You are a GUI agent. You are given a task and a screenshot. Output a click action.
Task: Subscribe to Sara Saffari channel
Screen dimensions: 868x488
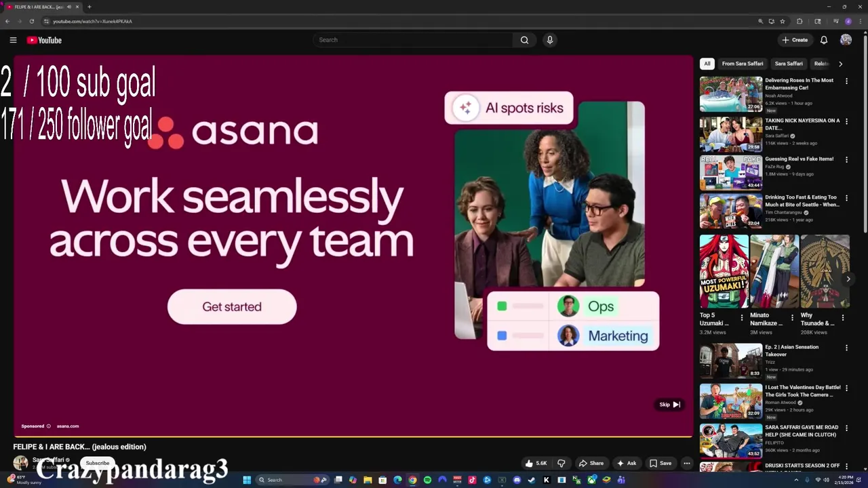97,463
